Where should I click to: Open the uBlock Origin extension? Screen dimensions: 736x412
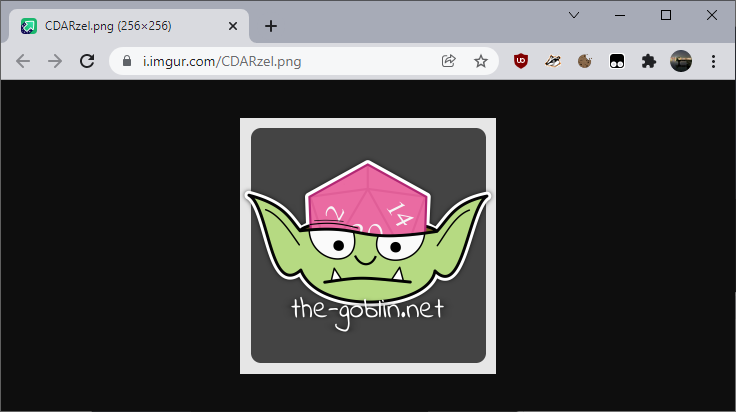521,61
